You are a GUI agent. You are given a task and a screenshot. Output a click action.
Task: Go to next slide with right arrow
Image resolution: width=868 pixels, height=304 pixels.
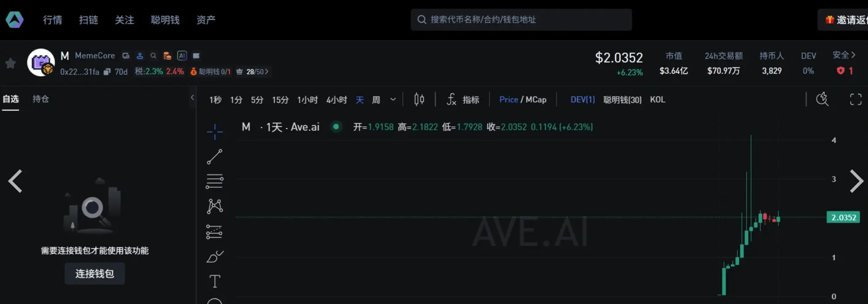856,181
